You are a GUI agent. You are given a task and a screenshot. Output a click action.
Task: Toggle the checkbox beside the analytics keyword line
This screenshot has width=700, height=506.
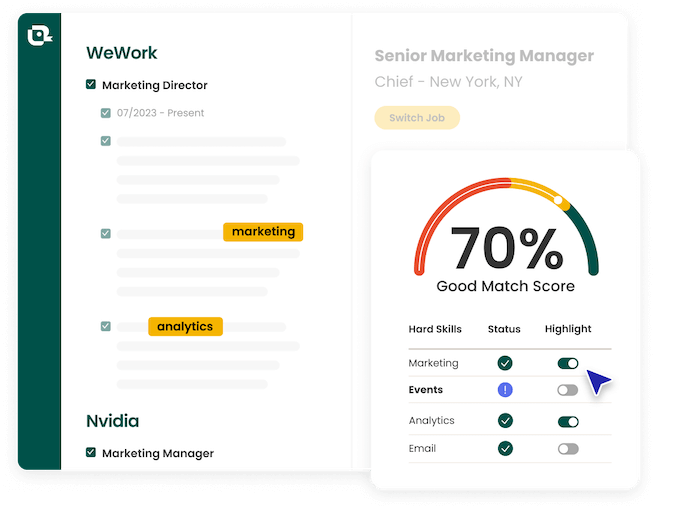point(105,326)
